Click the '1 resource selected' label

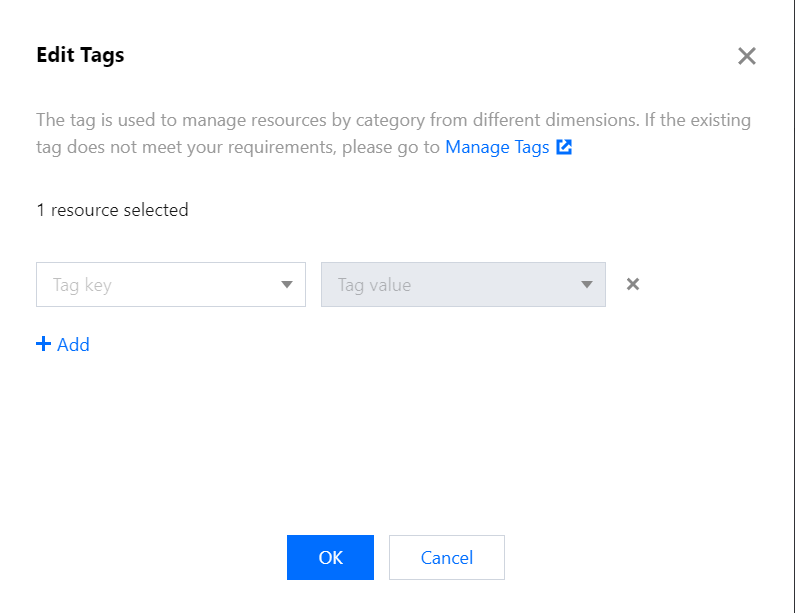coord(112,210)
